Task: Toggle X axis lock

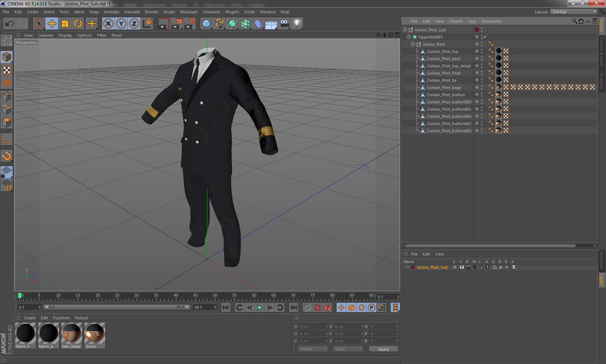Action: (x=108, y=24)
